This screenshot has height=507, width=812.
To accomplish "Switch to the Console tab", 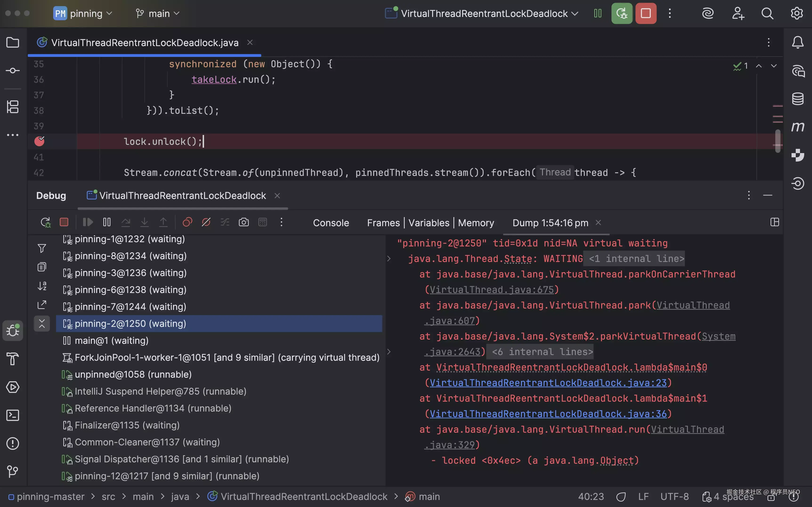I will (x=331, y=223).
